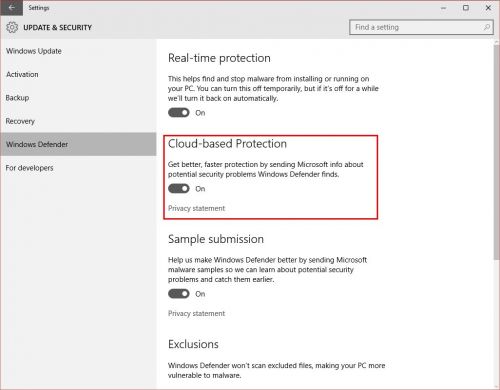The height and width of the screenshot is (390, 500).
Task: Open Privacy statement under Sample submission
Action: coord(196,313)
